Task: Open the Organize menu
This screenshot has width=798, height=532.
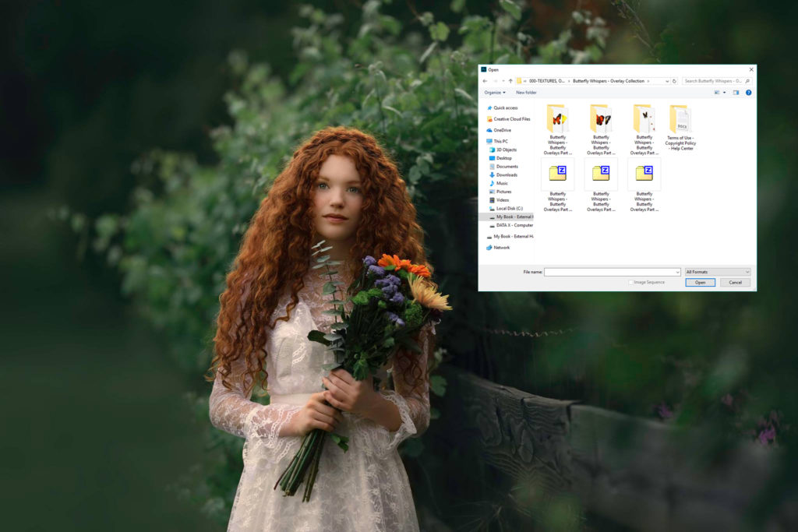Action: tap(495, 93)
